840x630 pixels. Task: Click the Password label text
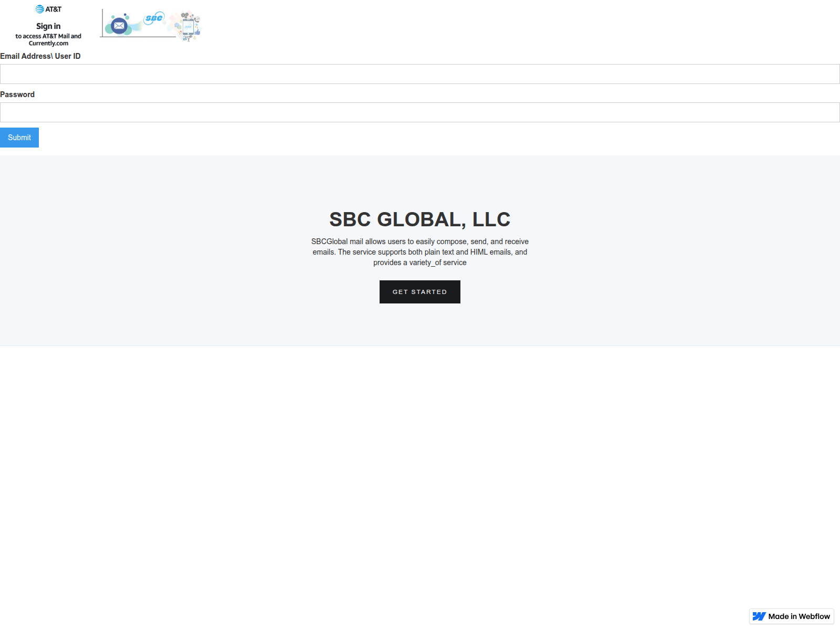pos(17,94)
